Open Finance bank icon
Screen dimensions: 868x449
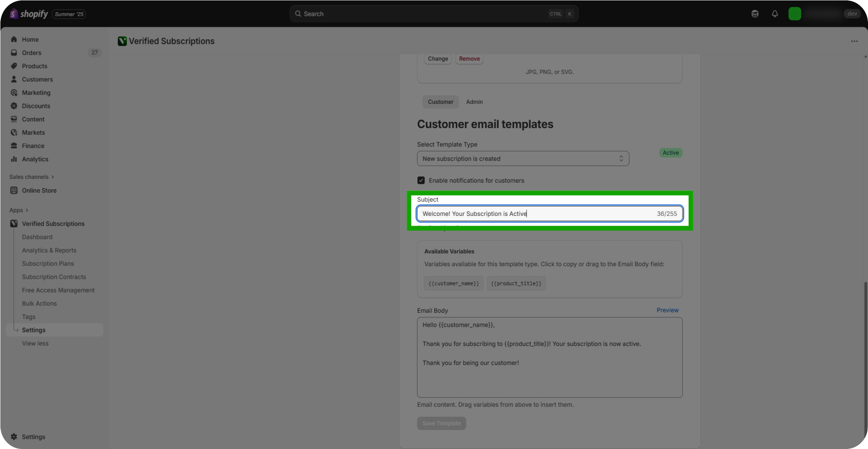tap(14, 146)
